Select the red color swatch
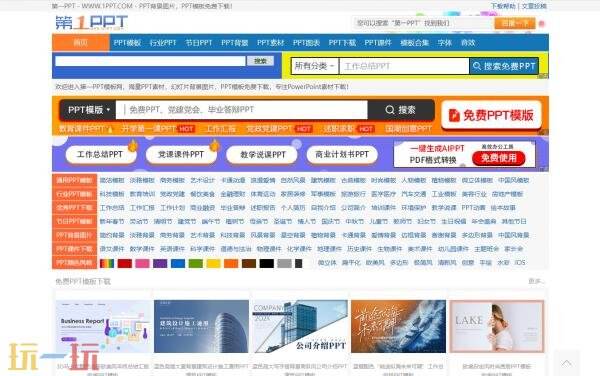Viewport: 600px width, 376px height. [x=125, y=263]
